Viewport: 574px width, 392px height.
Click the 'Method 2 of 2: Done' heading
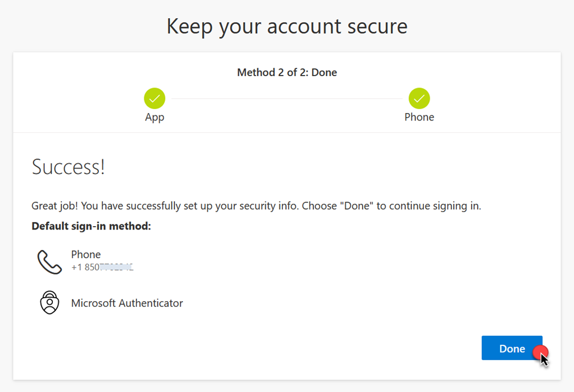click(286, 73)
